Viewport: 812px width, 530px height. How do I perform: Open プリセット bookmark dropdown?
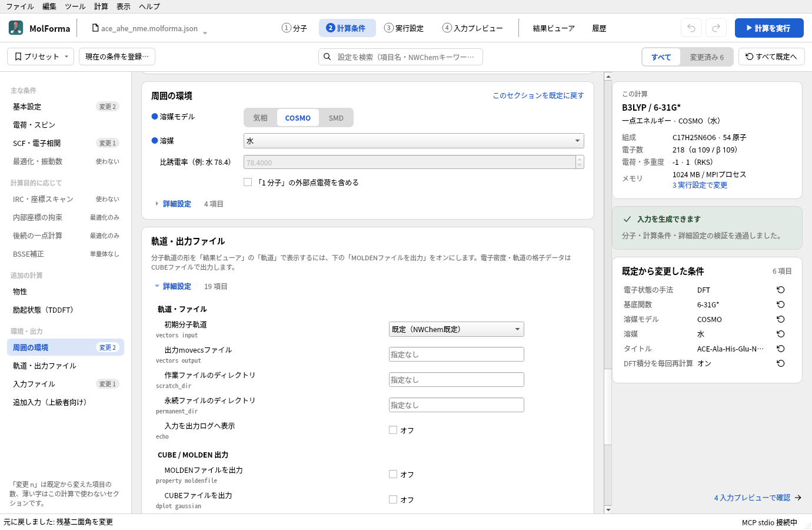point(41,57)
